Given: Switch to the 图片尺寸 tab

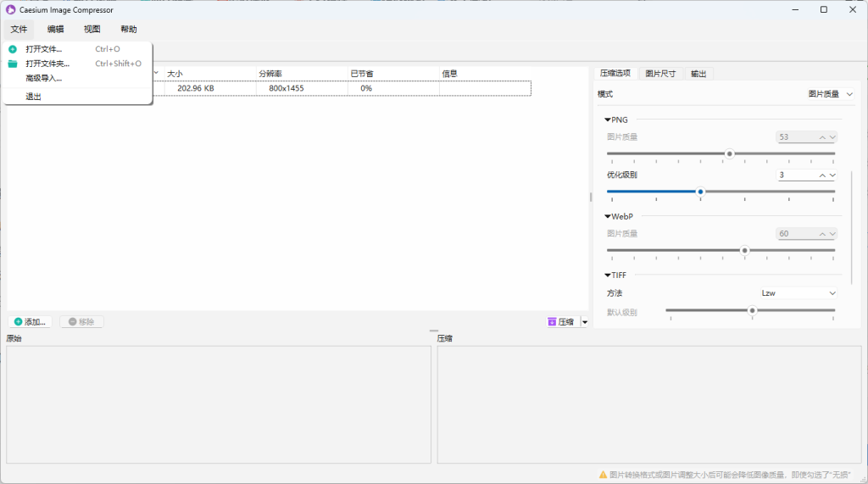Looking at the screenshot, I should (660, 74).
